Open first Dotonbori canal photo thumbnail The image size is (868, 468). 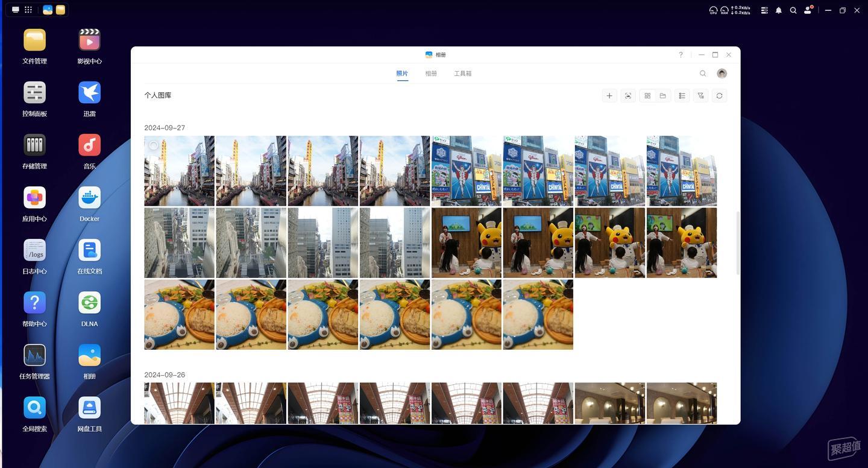[x=179, y=171]
